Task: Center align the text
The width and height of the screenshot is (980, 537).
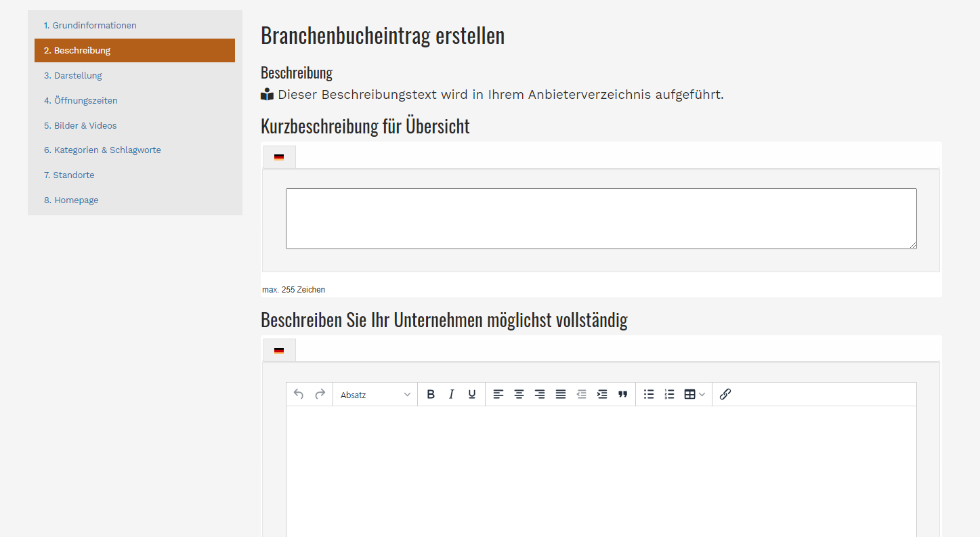Action: tap(519, 394)
